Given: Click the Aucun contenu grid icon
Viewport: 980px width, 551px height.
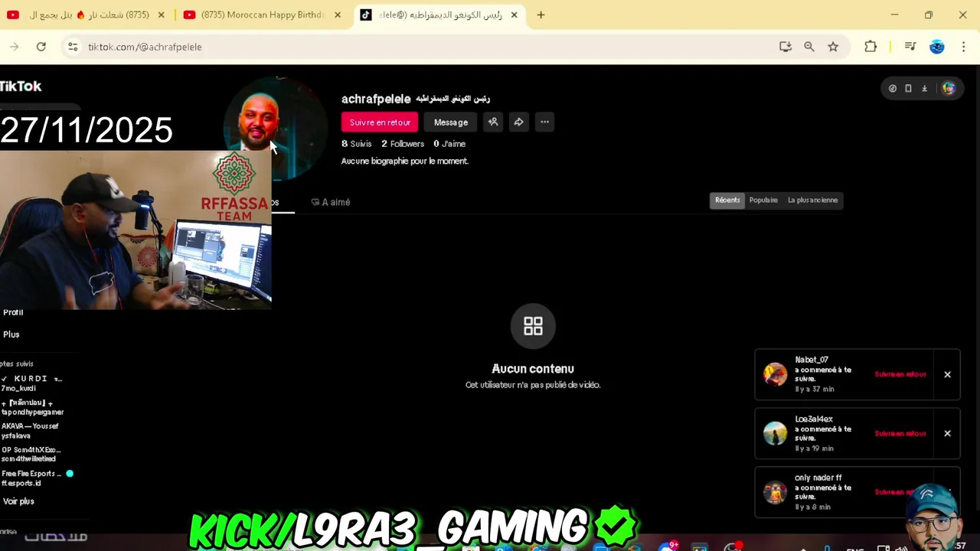Looking at the screenshot, I should pos(533,326).
